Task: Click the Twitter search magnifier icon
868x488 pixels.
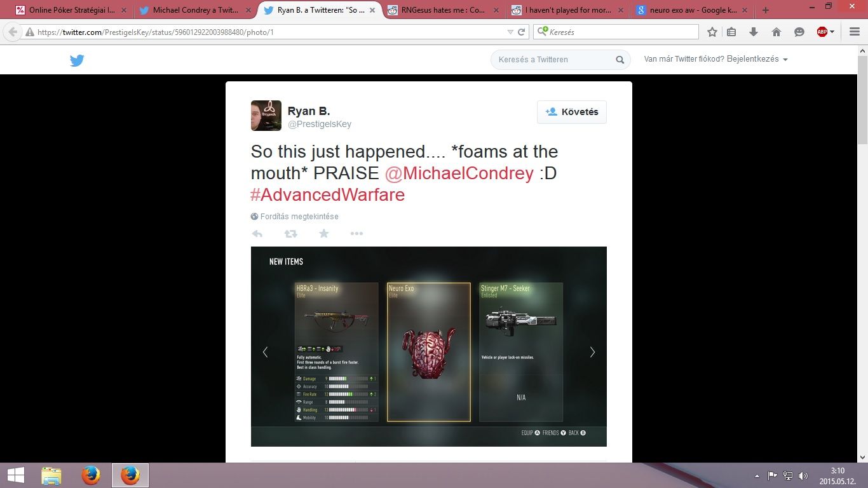Action: point(620,60)
